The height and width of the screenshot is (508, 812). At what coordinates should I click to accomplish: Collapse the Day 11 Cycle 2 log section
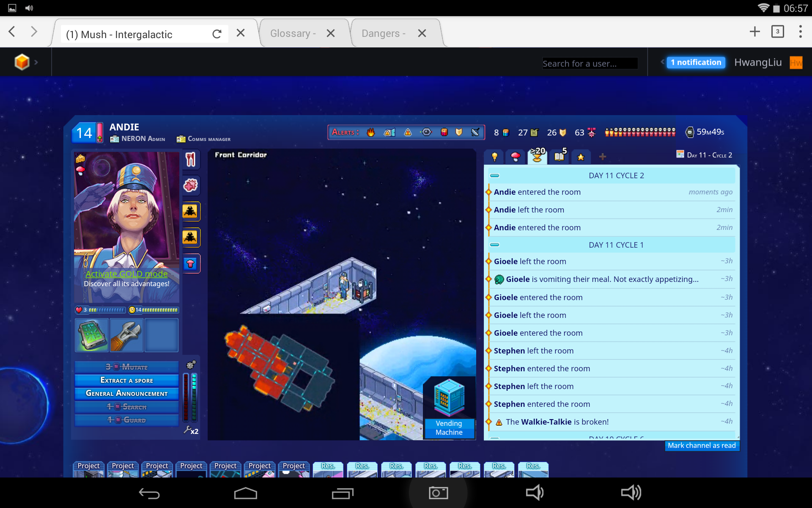pos(494,175)
